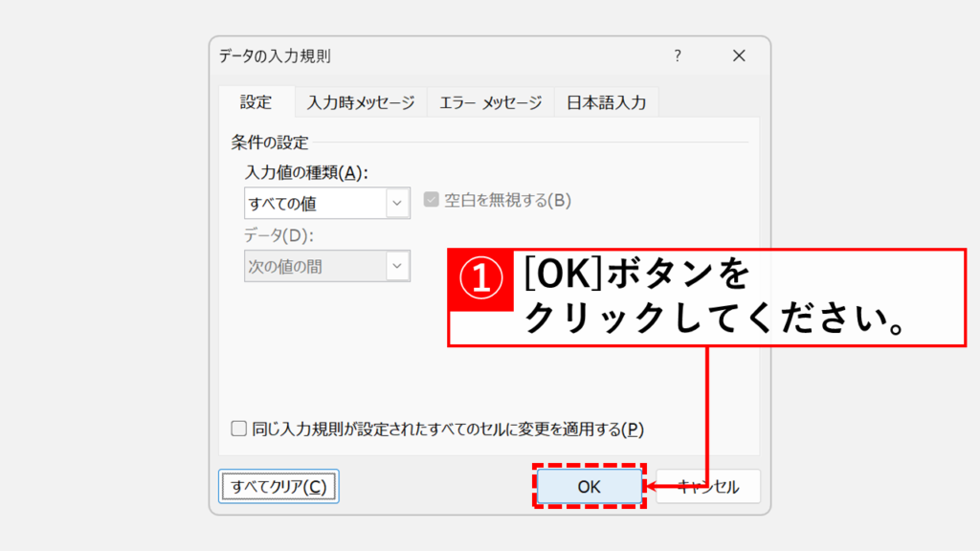Check 同じ入力規則が設定されたすべてのセルに変更を適用する

(x=238, y=429)
